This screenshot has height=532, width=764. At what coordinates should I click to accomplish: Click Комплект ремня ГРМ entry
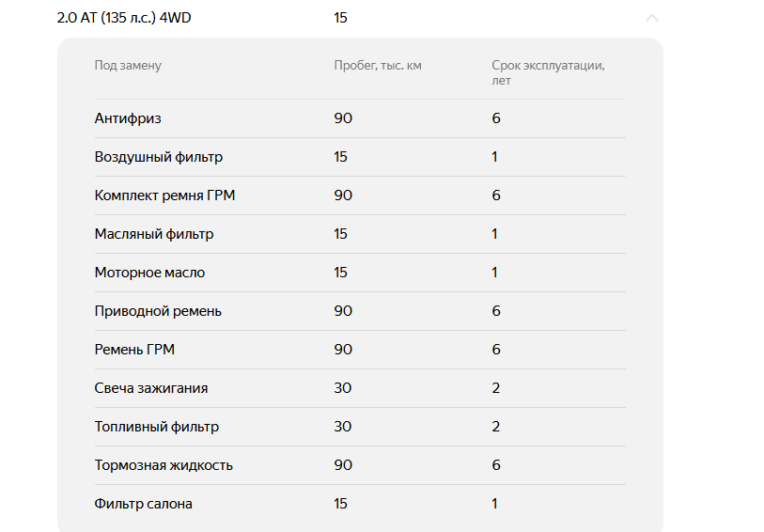[x=164, y=196]
